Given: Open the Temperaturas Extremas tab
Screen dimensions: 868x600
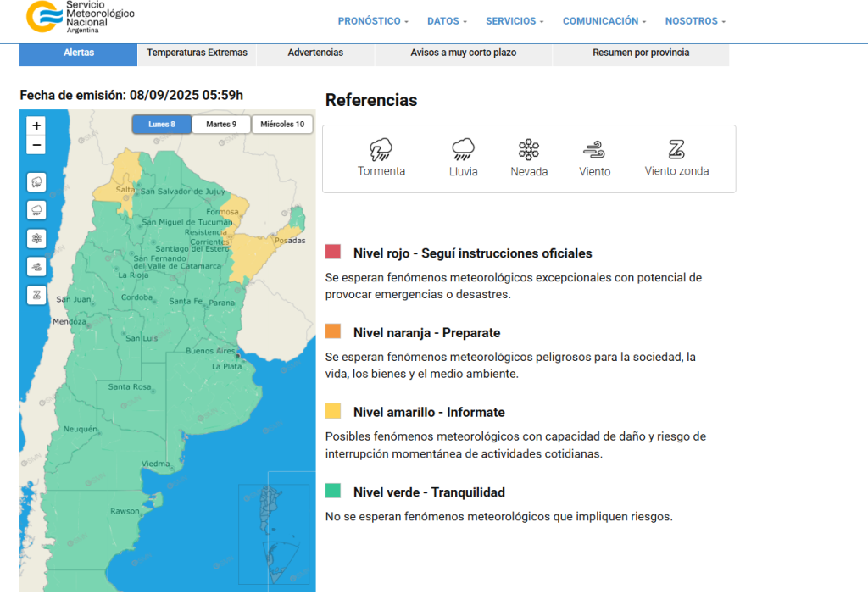Looking at the screenshot, I should [x=197, y=53].
